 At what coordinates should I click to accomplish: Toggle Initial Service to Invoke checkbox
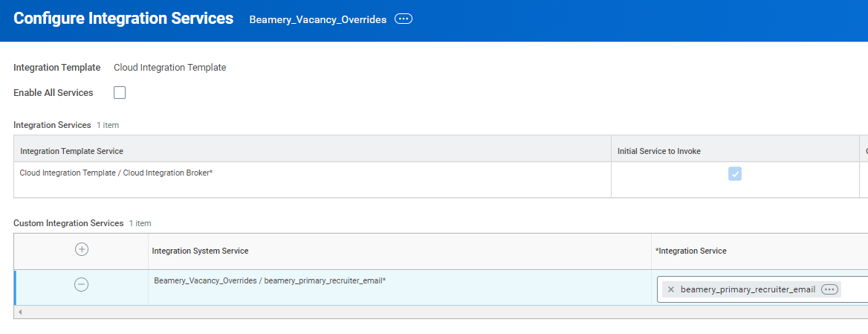pos(734,174)
